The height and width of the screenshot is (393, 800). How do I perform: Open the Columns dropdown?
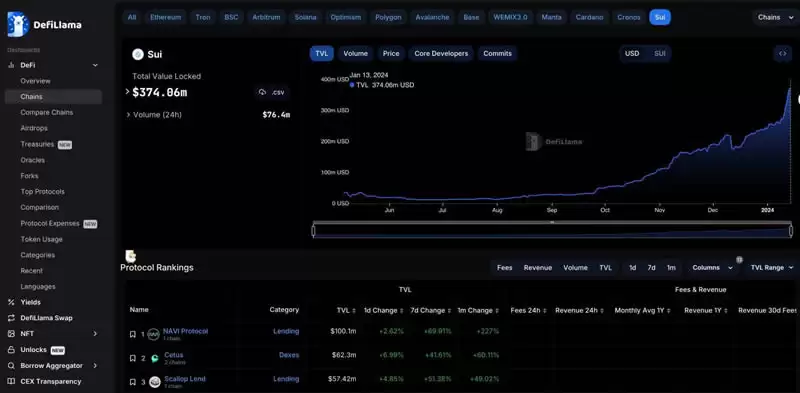click(x=710, y=267)
